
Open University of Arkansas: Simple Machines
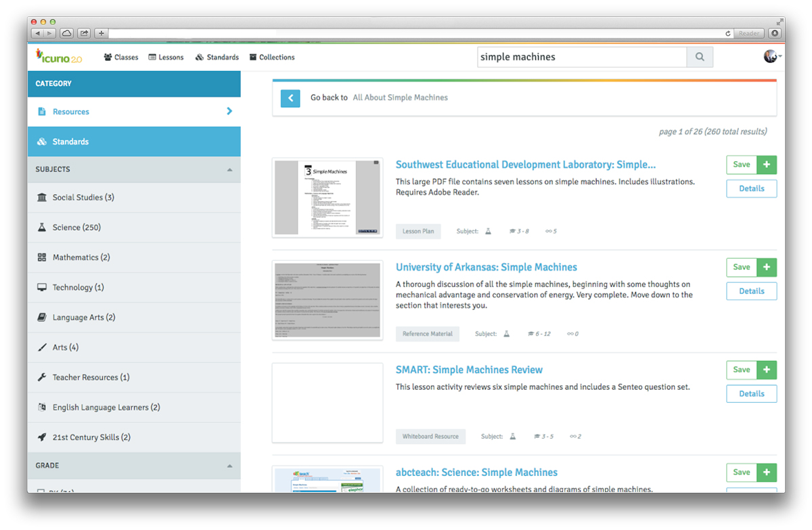coord(487,267)
